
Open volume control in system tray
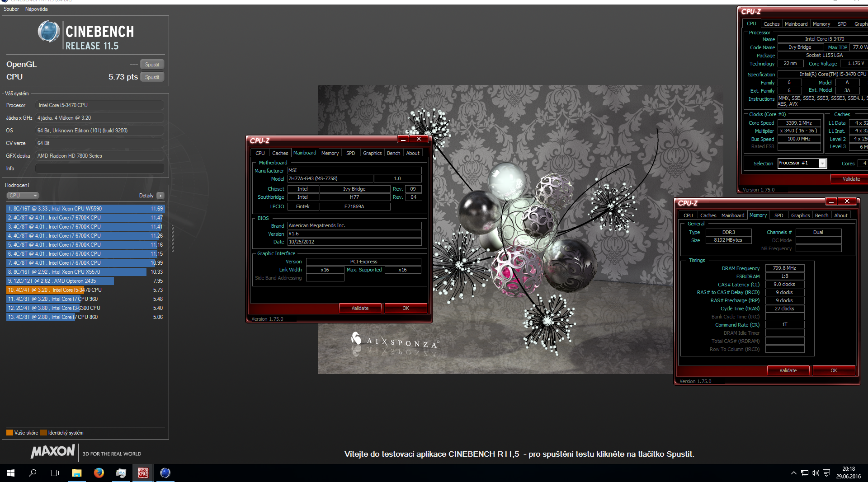tap(815, 473)
